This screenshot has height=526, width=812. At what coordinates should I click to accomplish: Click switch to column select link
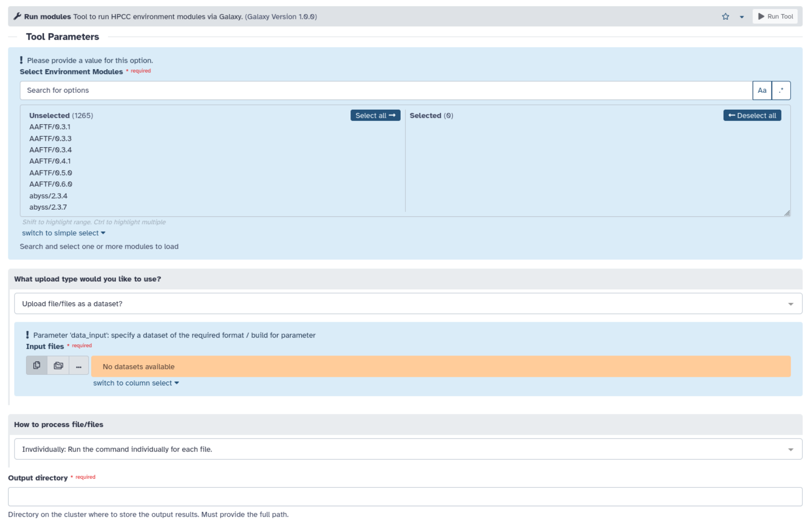[136, 383]
